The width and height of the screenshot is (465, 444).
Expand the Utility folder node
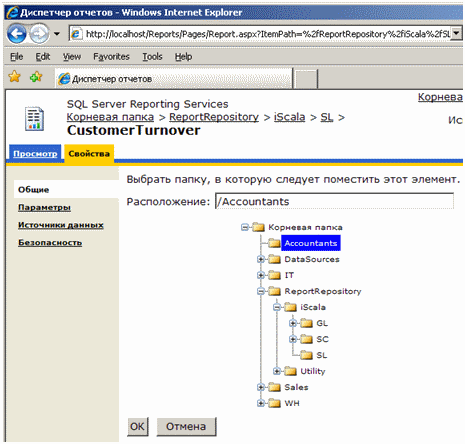coord(277,371)
